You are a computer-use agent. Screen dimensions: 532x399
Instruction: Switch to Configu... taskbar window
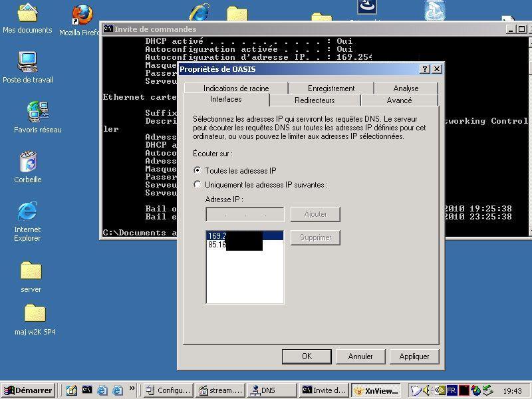click(168, 390)
